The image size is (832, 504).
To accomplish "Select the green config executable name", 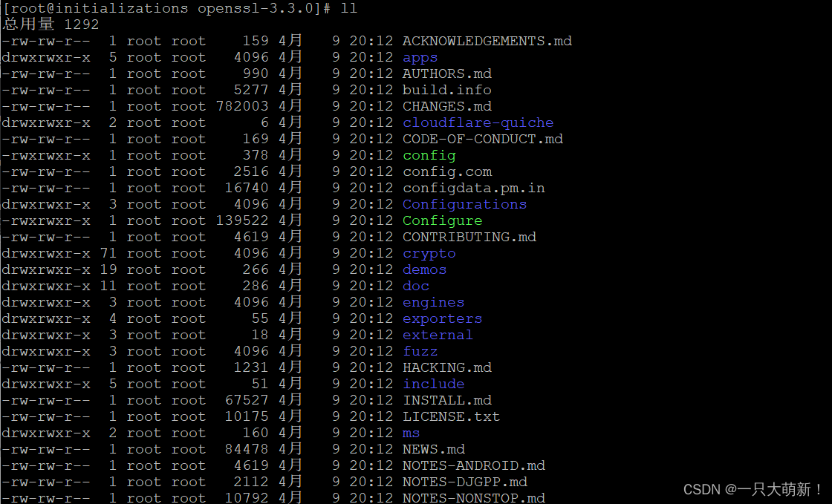I will 429,156.
